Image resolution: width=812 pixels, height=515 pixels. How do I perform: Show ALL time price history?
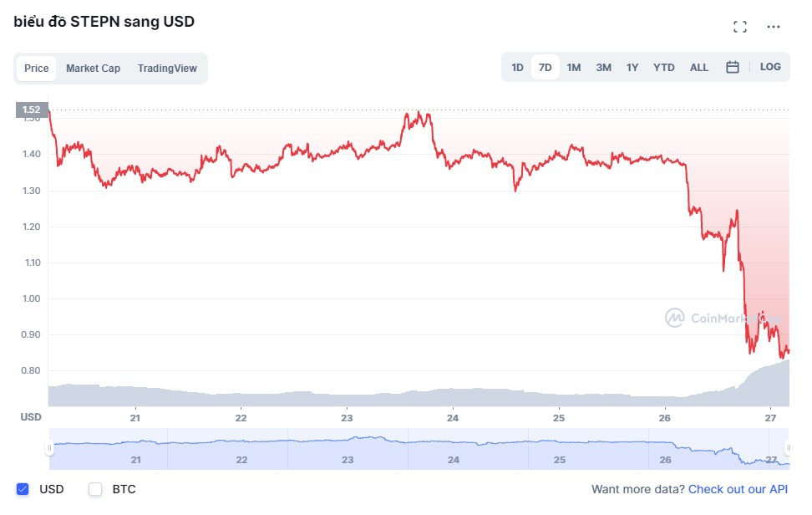(x=699, y=68)
